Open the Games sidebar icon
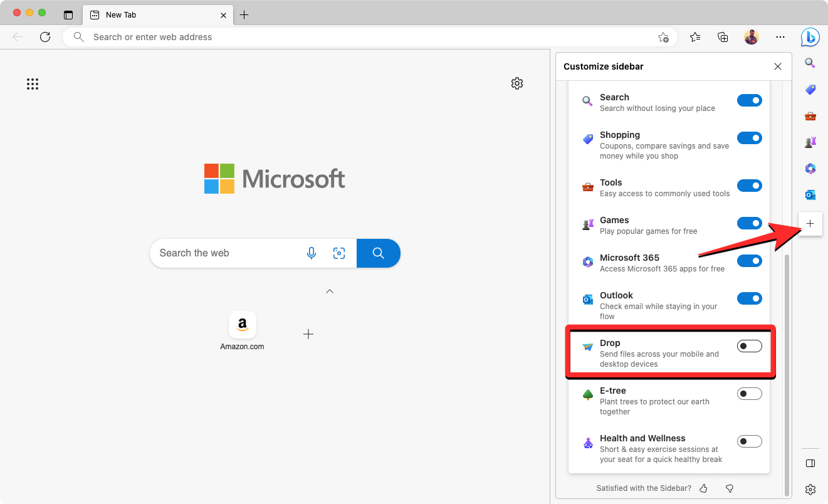 (x=810, y=142)
